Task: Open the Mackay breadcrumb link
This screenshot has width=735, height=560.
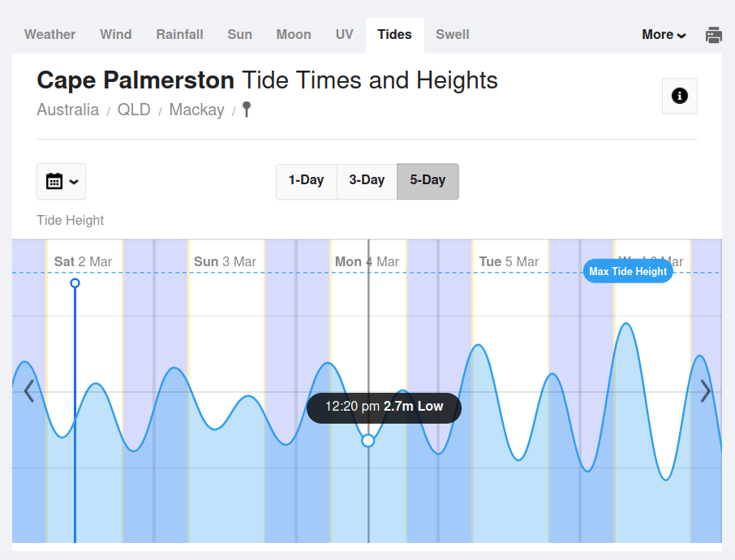Action: point(196,110)
